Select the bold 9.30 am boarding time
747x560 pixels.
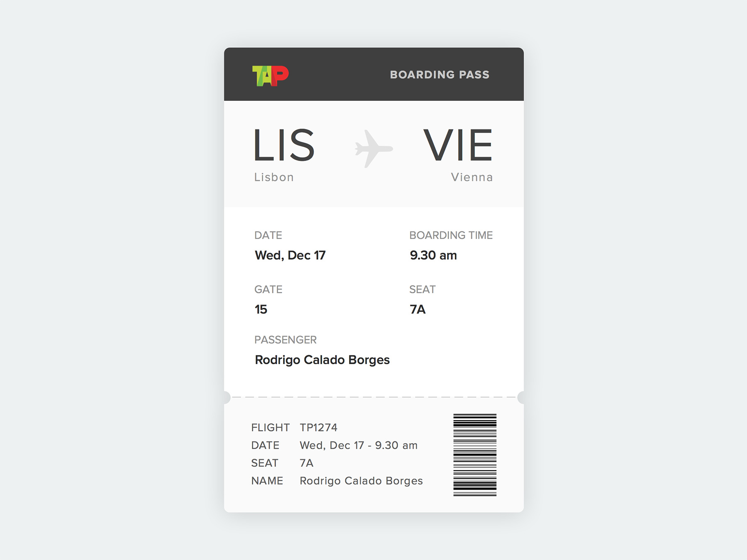[433, 255]
